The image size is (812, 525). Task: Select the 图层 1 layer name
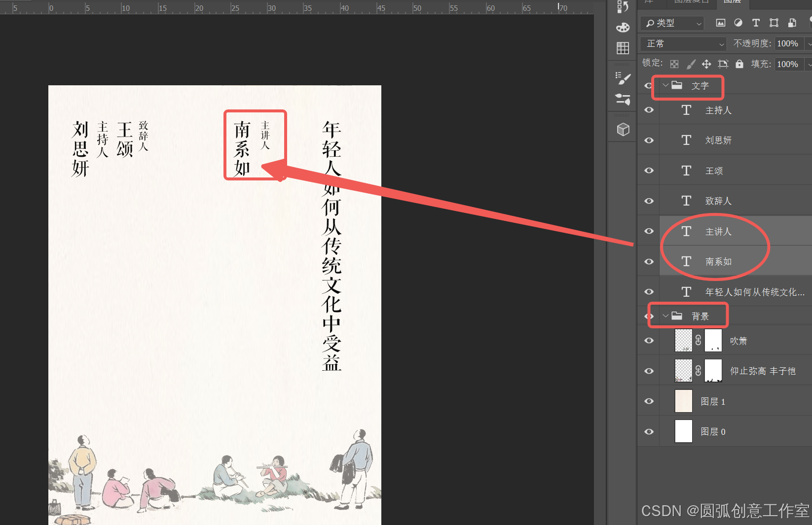point(713,402)
